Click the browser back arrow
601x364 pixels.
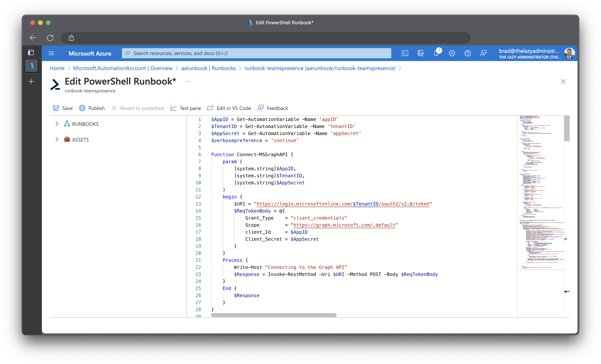point(33,38)
